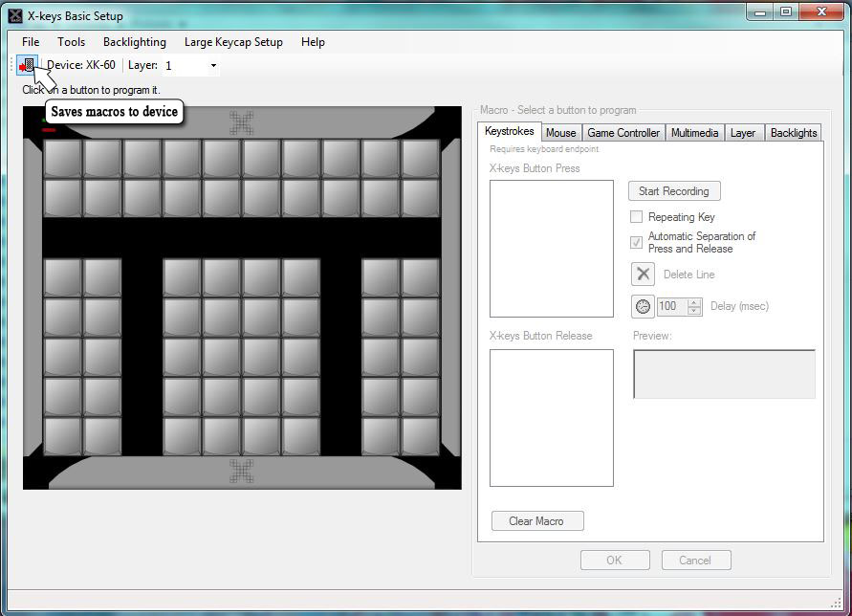Enable the Repeating Key checkbox
Viewport: 852px width, 616px height.
(x=637, y=217)
